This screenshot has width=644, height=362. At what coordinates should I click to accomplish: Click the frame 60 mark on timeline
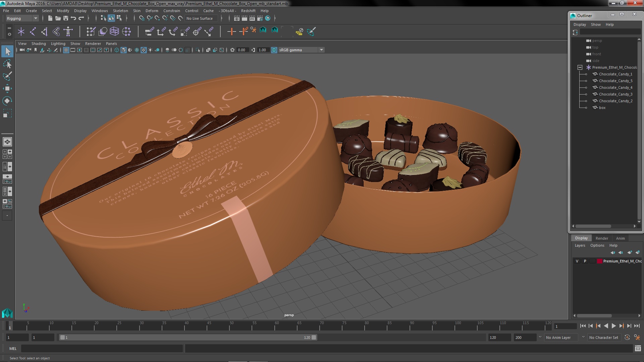click(276, 325)
